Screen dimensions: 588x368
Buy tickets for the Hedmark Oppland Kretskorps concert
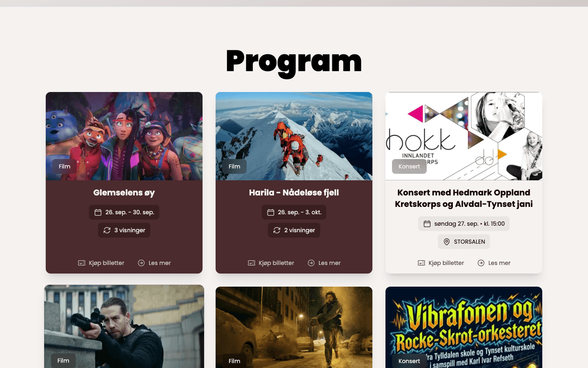click(441, 263)
